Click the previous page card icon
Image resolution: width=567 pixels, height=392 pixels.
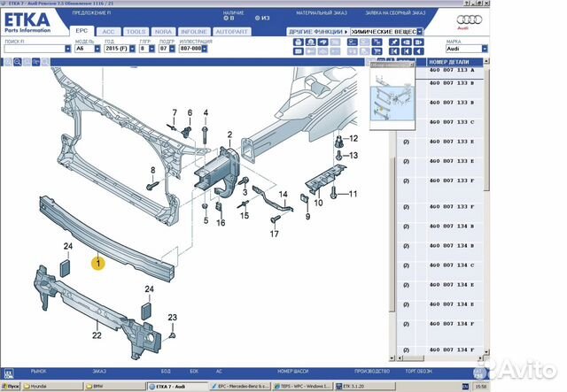[x=407, y=42]
